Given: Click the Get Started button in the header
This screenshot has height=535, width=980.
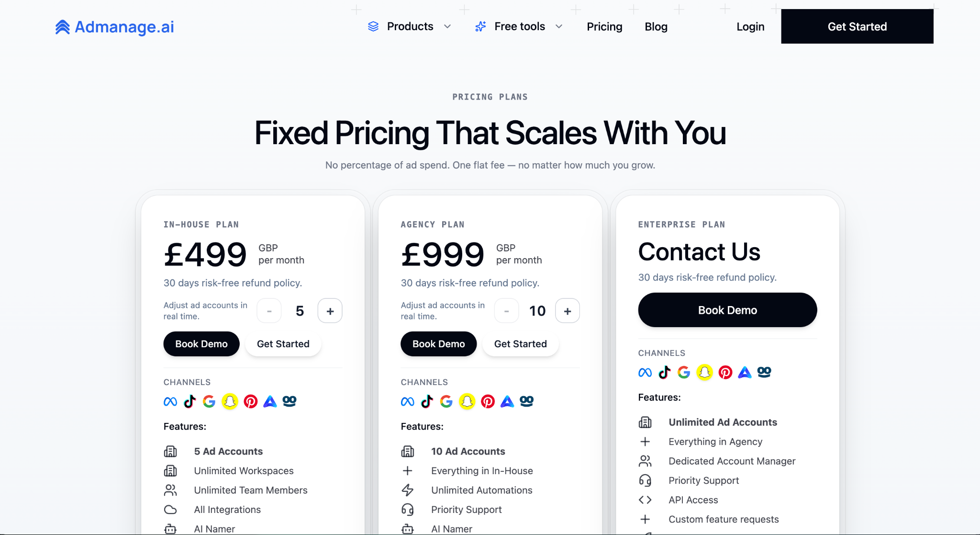Looking at the screenshot, I should 857,26.
